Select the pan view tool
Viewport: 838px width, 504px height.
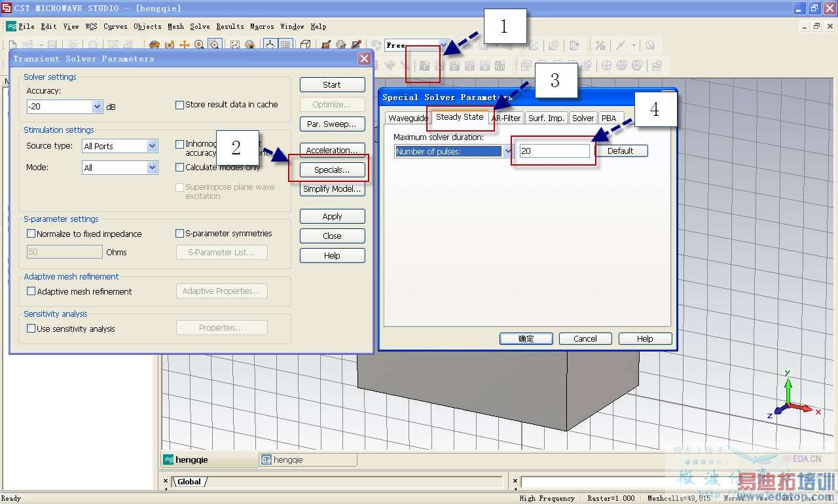[x=185, y=45]
